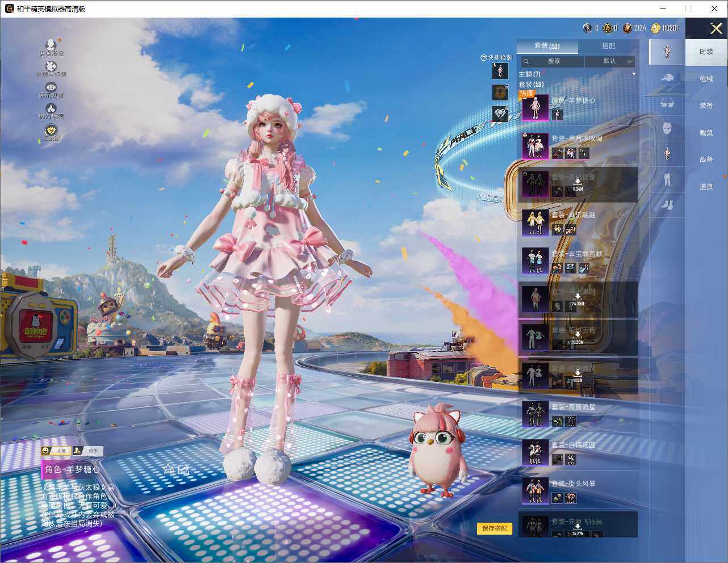Select the 入场 entrance pose button

pyautogui.click(x=55, y=451)
